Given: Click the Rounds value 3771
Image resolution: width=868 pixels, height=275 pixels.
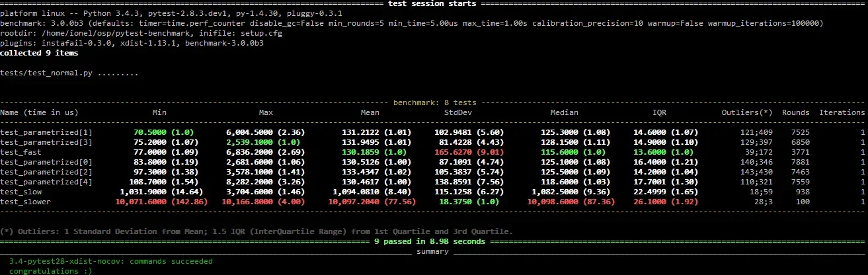Looking at the screenshot, I should (800, 152).
